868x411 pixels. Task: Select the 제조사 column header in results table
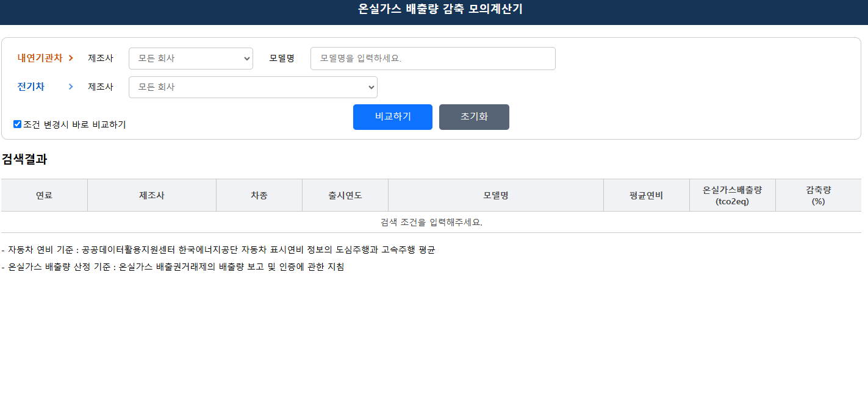151,195
